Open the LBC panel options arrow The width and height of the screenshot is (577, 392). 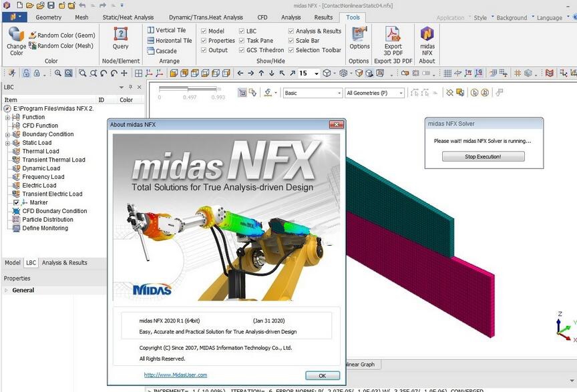tap(121, 87)
